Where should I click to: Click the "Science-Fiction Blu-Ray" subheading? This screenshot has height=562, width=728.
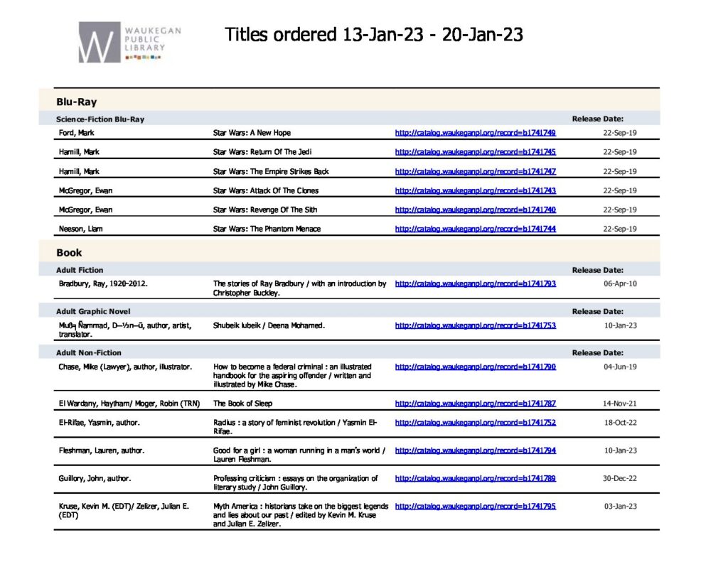pyautogui.click(x=100, y=119)
